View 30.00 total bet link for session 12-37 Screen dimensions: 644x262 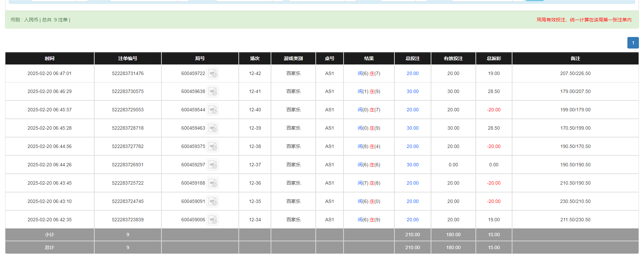tap(412, 165)
